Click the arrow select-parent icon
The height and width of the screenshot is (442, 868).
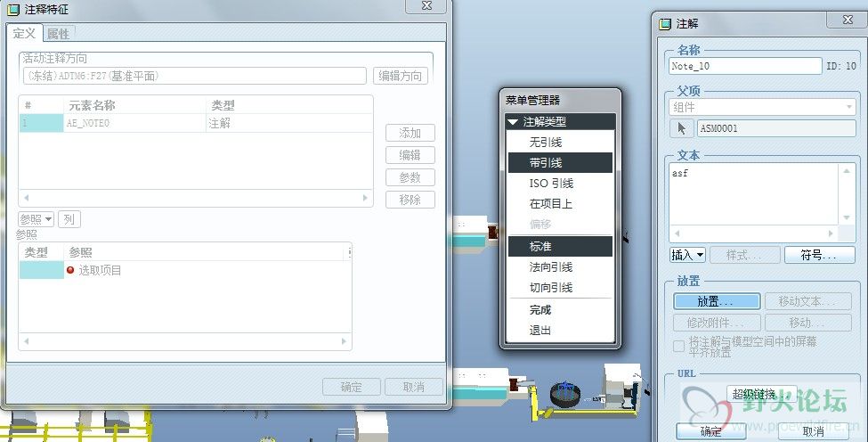click(x=681, y=128)
